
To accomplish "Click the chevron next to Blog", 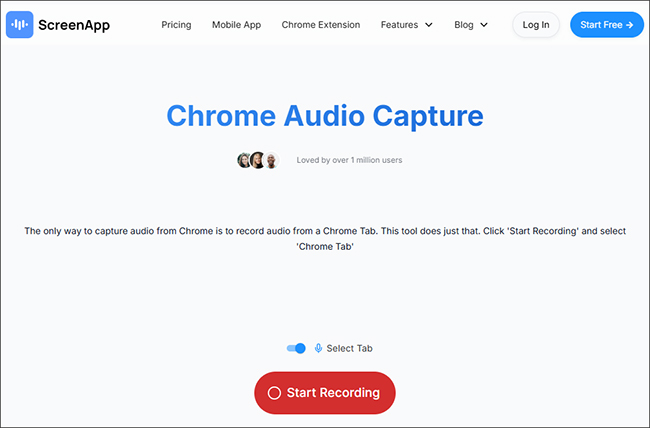I will pos(484,25).
